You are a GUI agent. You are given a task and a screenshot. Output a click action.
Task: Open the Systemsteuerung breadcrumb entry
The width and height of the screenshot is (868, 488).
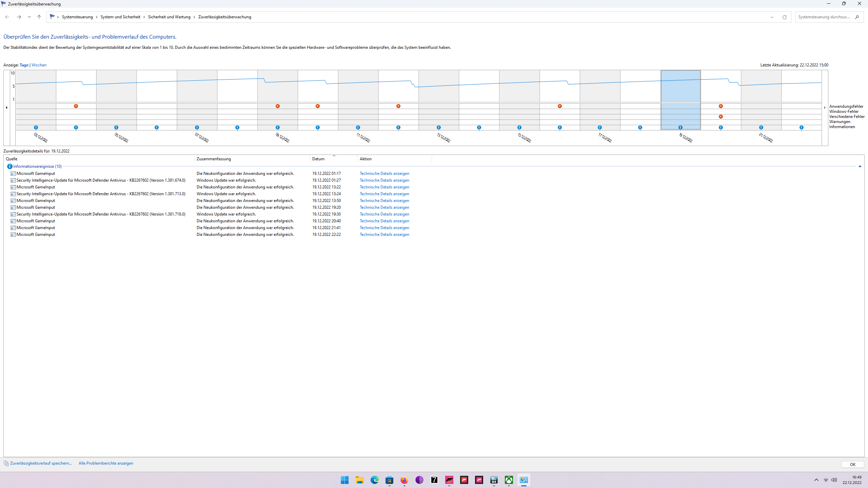point(78,17)
